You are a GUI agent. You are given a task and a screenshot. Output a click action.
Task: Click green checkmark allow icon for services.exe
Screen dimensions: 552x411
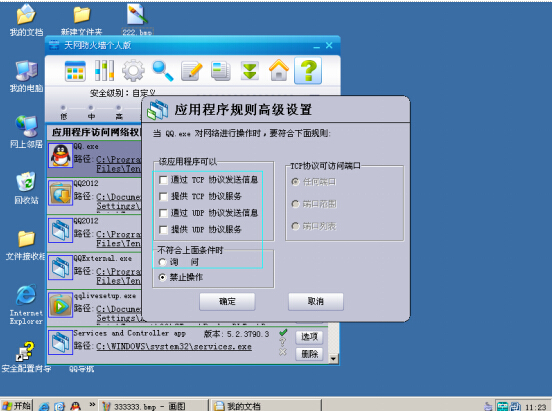point(283,332)
